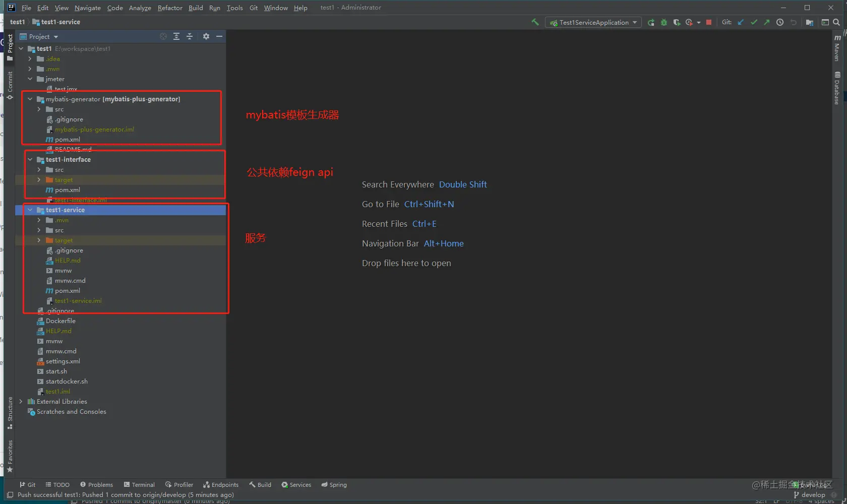Expand the .idea folder
847x504 pixels.
[30, 59]
